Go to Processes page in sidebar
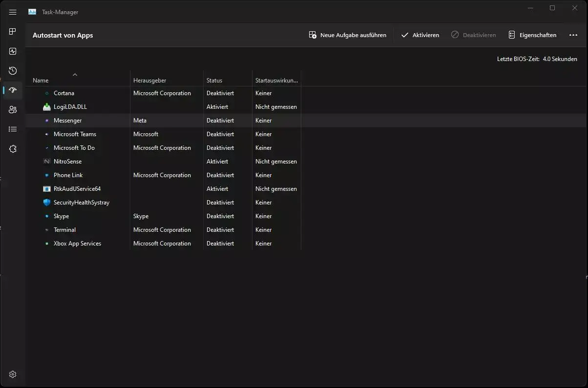 [13, 32]
